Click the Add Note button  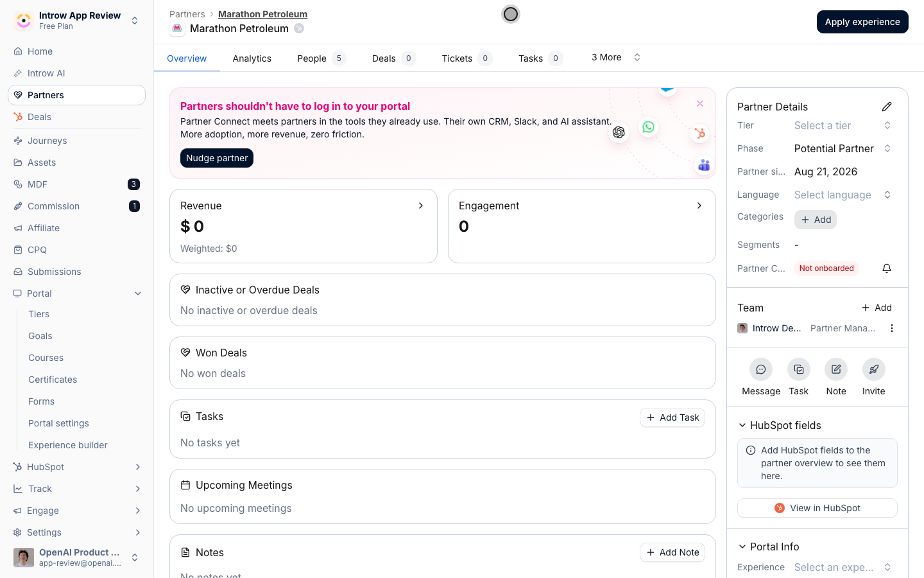tap(672, 552)
